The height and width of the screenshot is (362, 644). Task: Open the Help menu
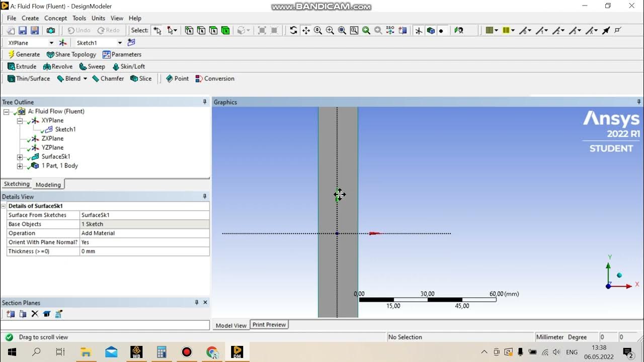tap(135, 18)
